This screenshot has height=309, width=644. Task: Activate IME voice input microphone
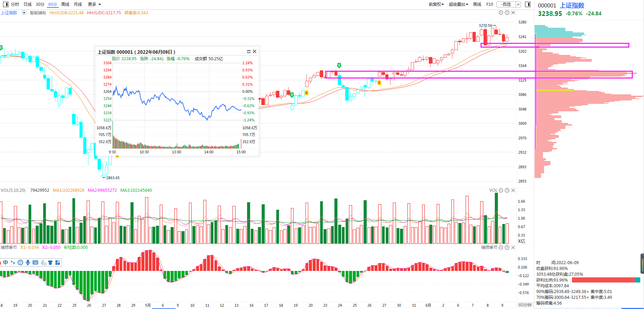click(28, 262)
